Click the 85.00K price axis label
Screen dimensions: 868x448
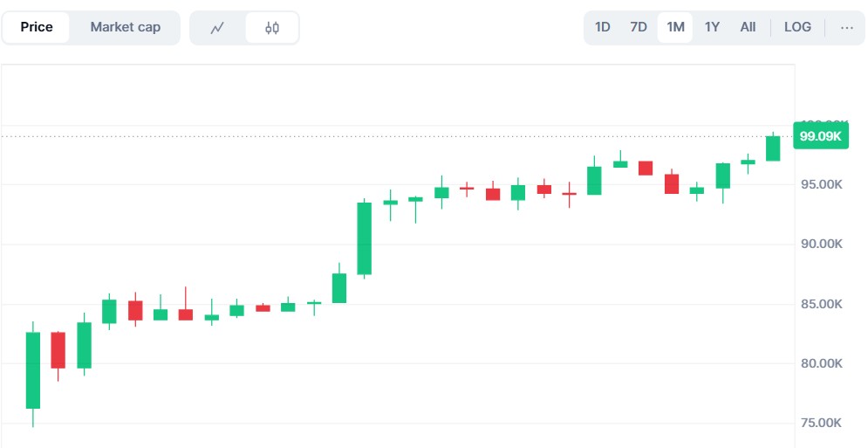821,304
